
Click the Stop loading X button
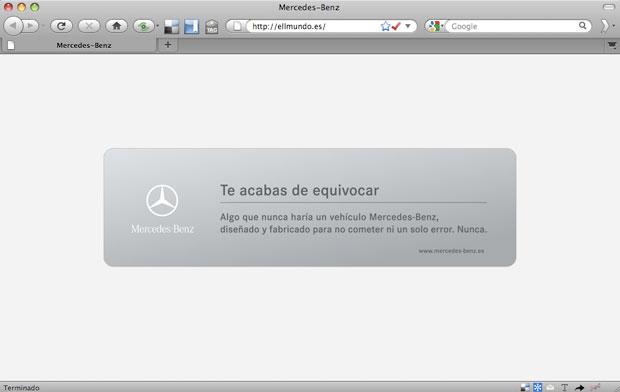pyautogui.click(x=89, y=26)
